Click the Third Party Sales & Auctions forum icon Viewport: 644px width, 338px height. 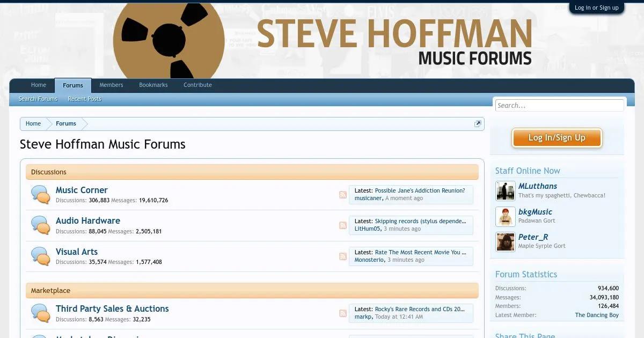40,313
